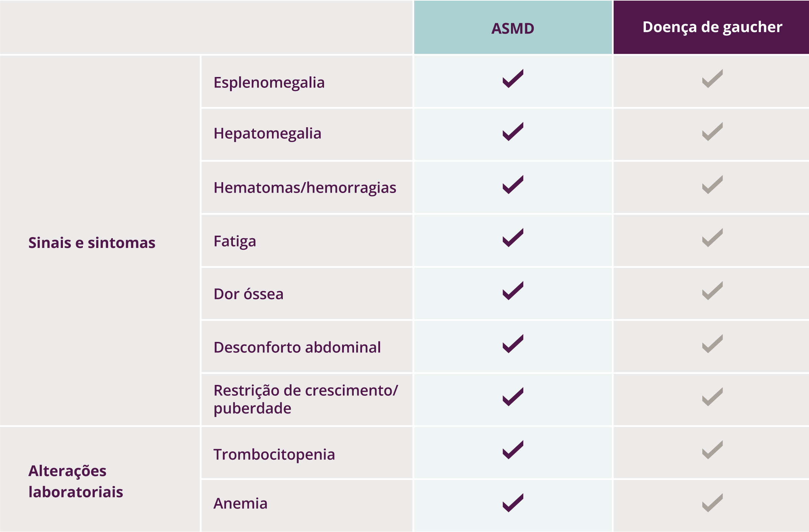Click the ASMD checkmark for Restrição de crescimento
This screenshot has height=532, width=809.
pyautogui.click(x=513, y=397)
